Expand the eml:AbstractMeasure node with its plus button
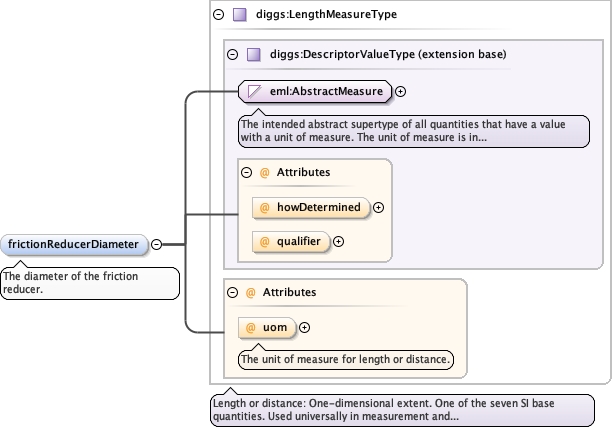The image size is (613, 430). pos(401,91)
